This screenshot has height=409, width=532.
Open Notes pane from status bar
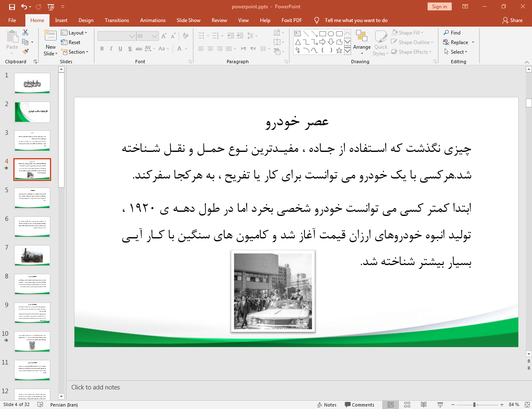(x=327, y=404)
